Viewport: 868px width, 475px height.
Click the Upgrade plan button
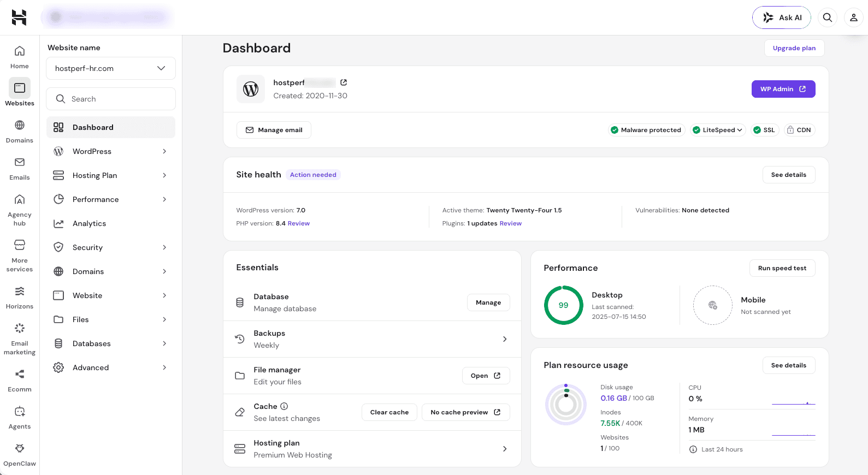click(x=794, y=48)
